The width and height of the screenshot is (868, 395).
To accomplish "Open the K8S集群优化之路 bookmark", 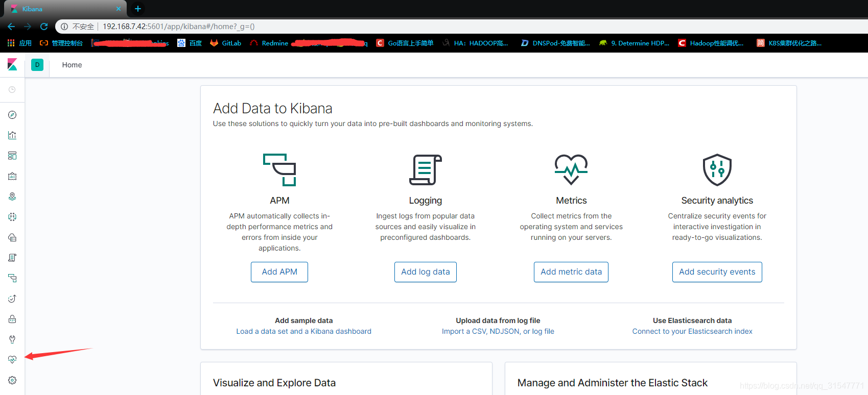I will pyautogui.click(x=789, y=43).
